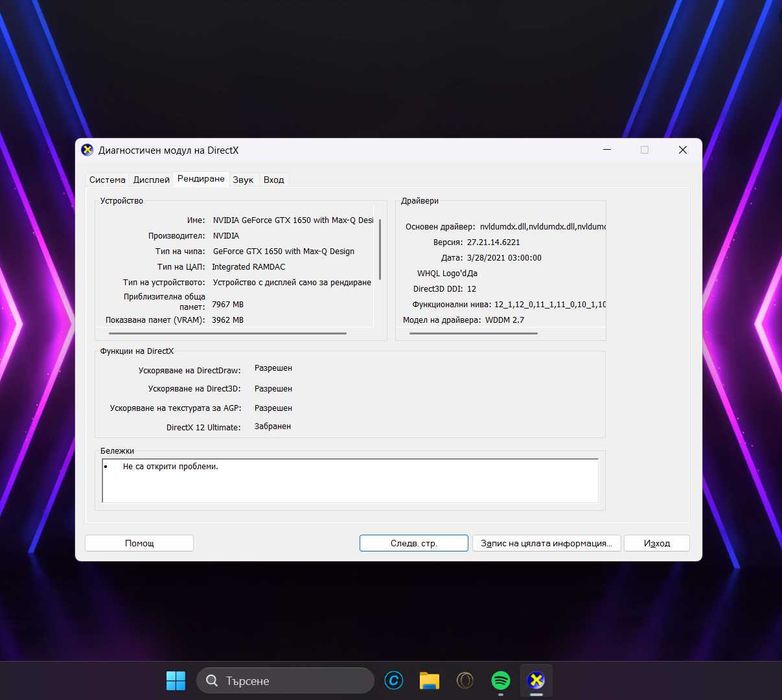Click device type 'Устройство с дисплей само за рендиране'
Viewport: 782px width, 700px height.
coord(292,282)
